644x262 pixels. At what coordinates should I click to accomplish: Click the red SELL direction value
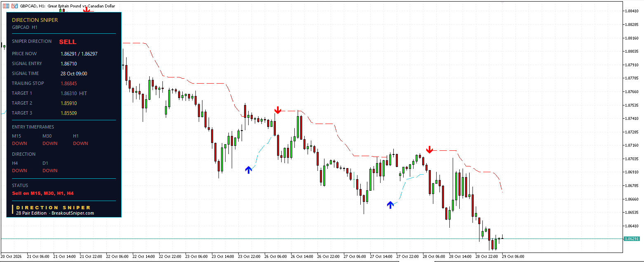click(x=68, y=42)
